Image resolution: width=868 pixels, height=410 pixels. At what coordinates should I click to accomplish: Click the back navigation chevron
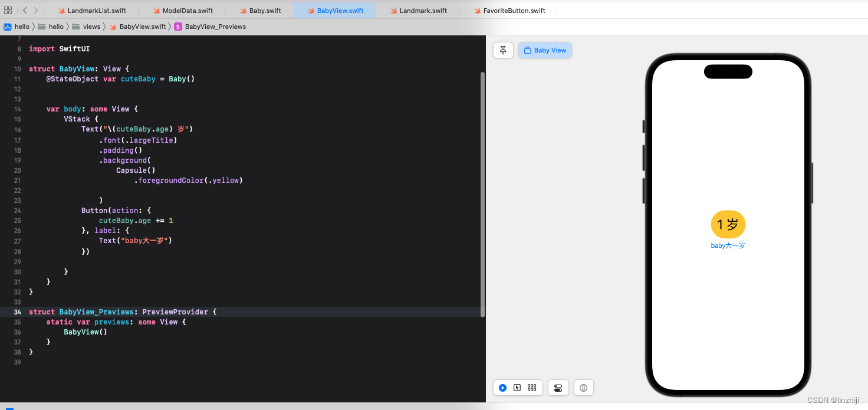(x=24, y=10)
